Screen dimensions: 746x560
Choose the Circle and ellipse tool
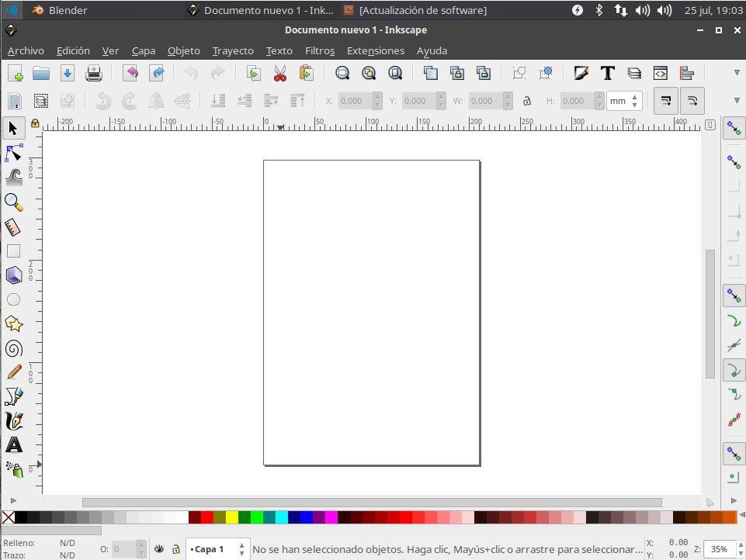(12, 299)
